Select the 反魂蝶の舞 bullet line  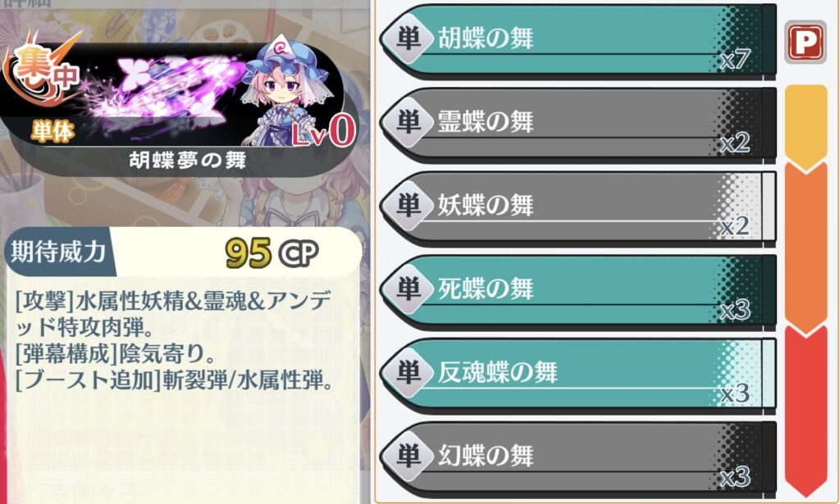tap(578, 374)
